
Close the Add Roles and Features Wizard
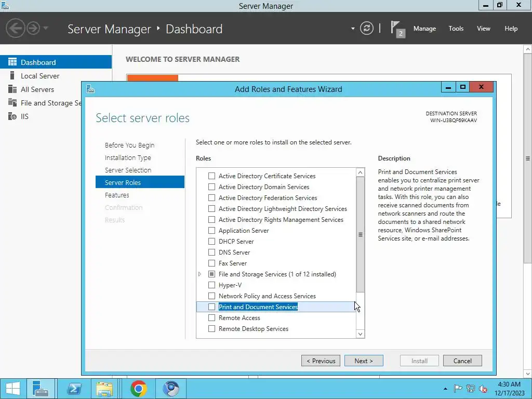(481, 87)
